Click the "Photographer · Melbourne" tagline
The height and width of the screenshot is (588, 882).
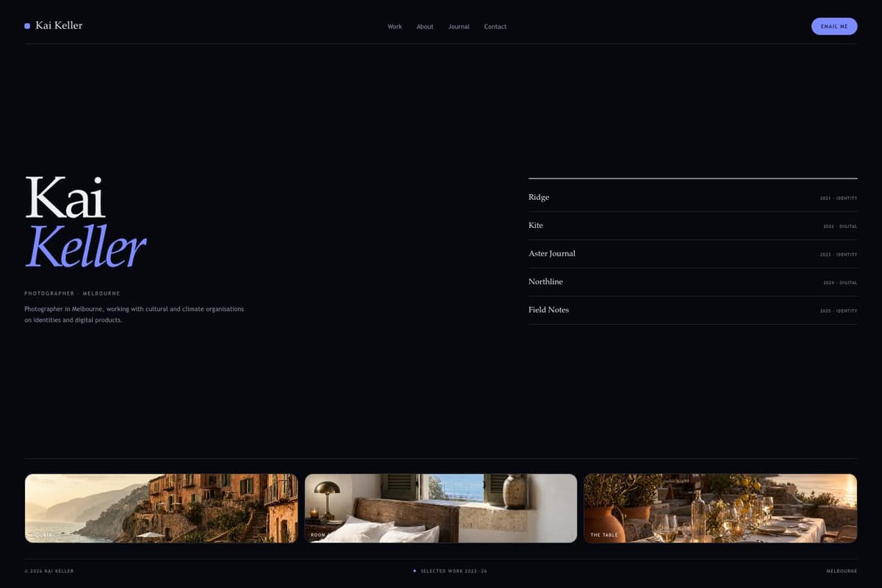[72, 293]
